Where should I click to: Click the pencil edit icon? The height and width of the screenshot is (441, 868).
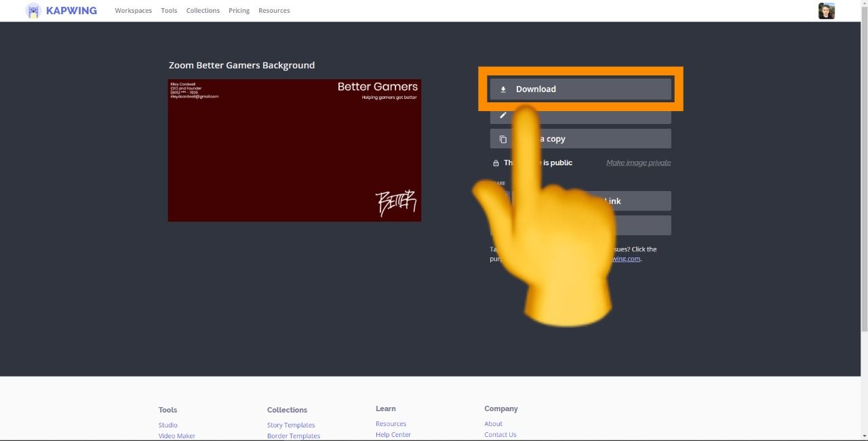pyautogui.click(x=503, y=115)
